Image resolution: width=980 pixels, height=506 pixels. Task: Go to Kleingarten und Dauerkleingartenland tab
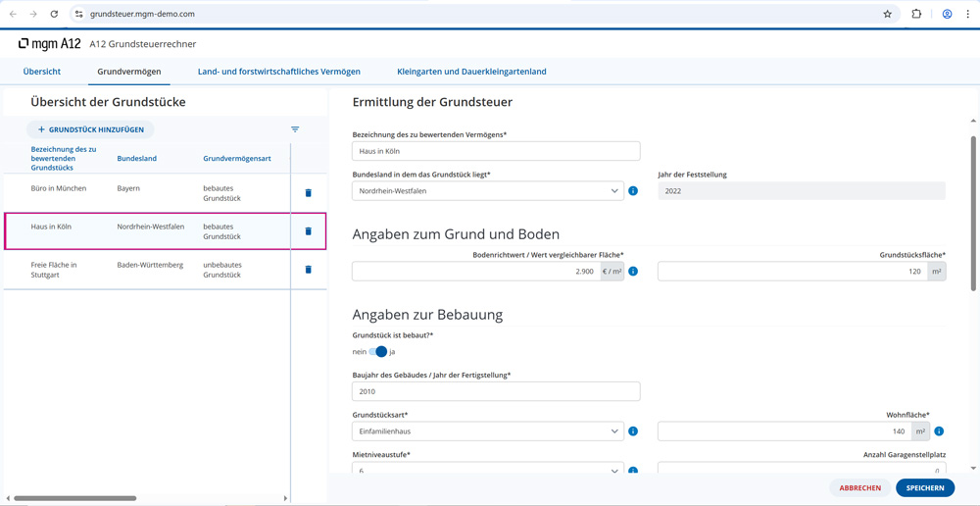(x=471, y=72)
